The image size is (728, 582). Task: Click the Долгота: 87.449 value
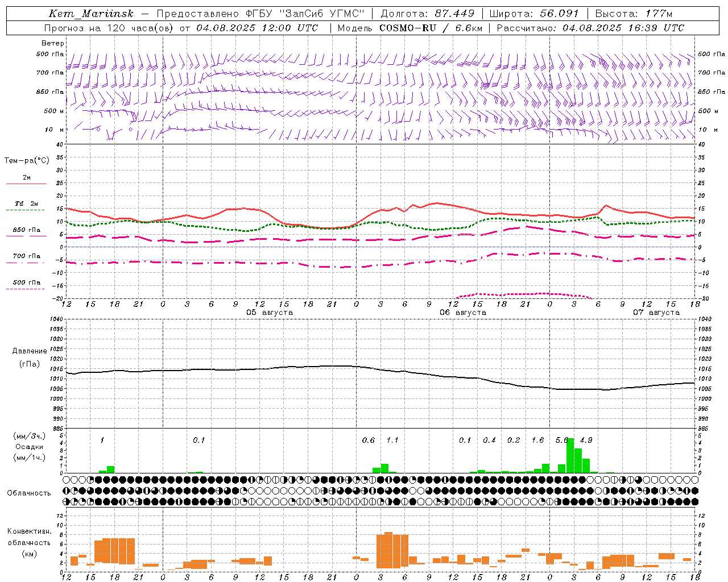(428, 14)
